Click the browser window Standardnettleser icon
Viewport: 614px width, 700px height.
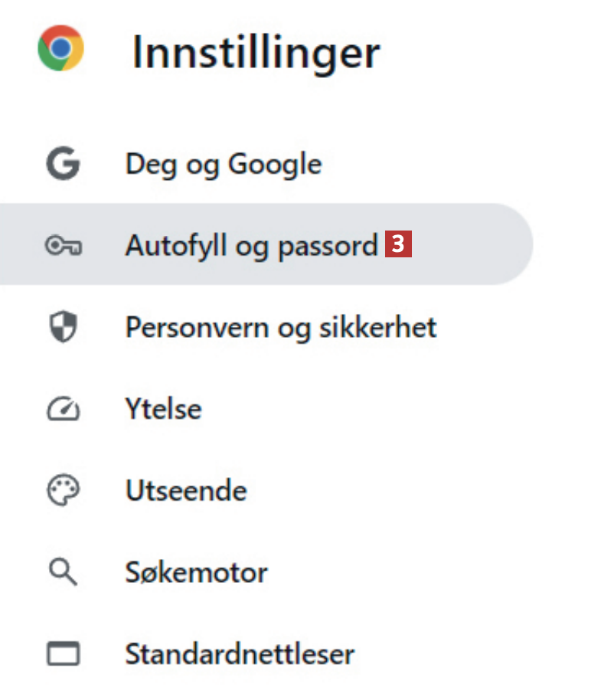[63, 654]
